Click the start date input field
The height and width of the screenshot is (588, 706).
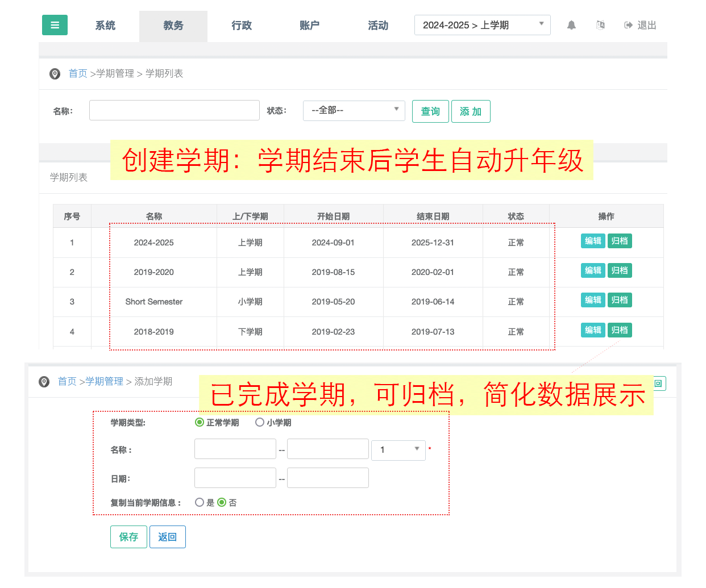235,478
